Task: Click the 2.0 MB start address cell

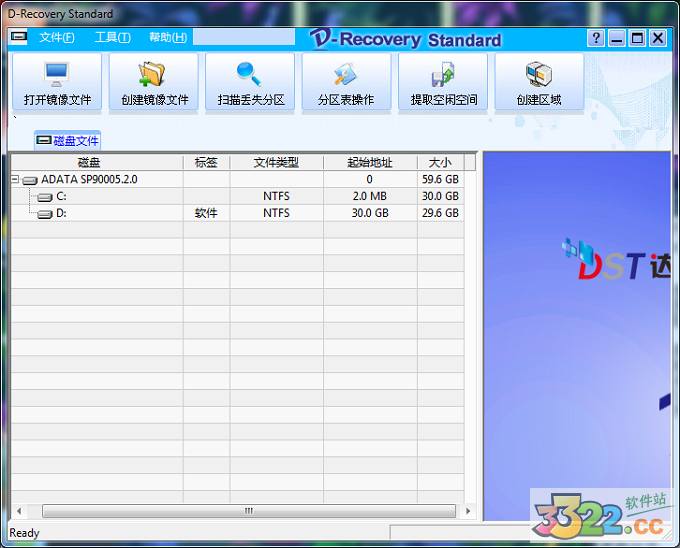Action: point(370,196)
